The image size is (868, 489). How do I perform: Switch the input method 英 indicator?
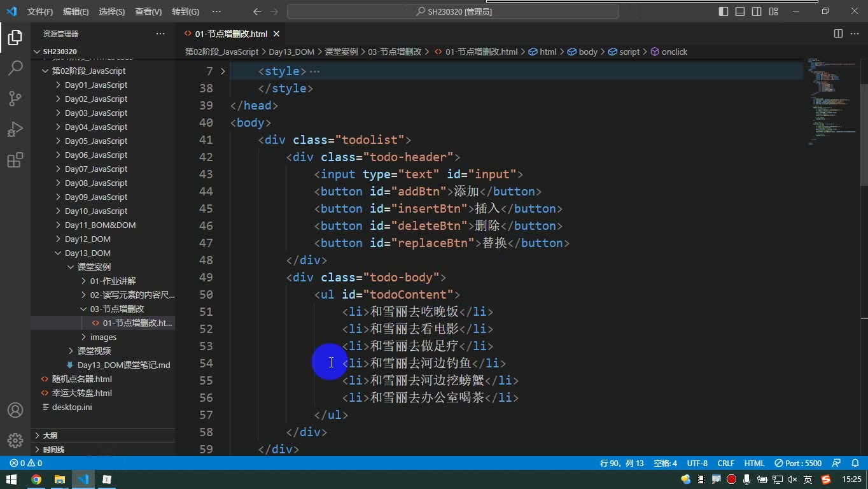click(808, 479)
